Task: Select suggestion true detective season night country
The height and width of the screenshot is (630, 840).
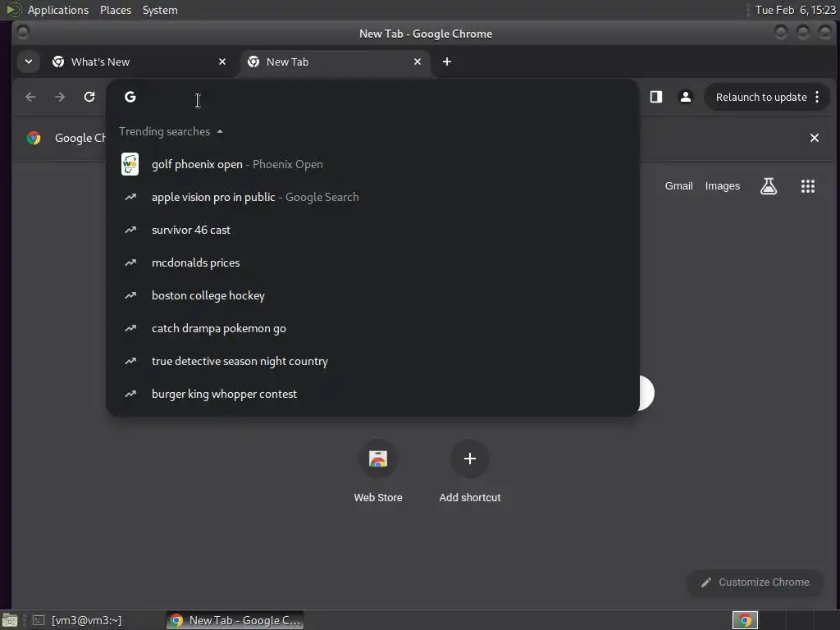Action: click(x=373, y=361)
